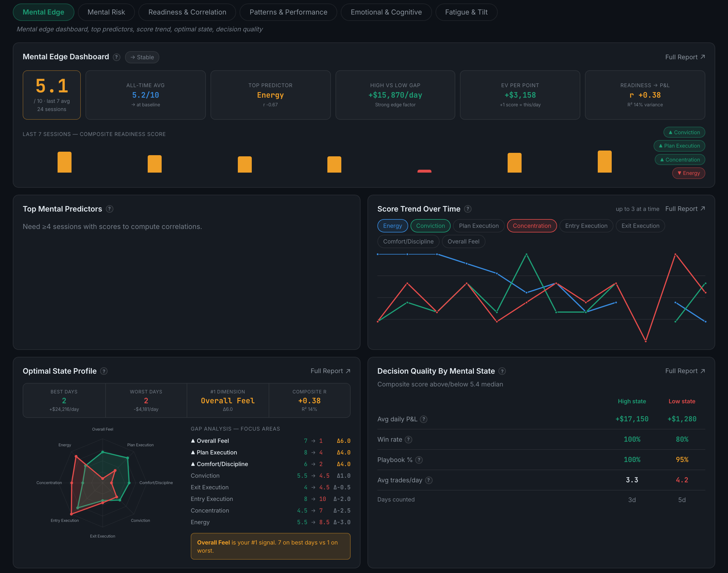Screen dimensions: 728x573
Task: Open the Fatigue & Tilt tab
Action: coord(466,12)
